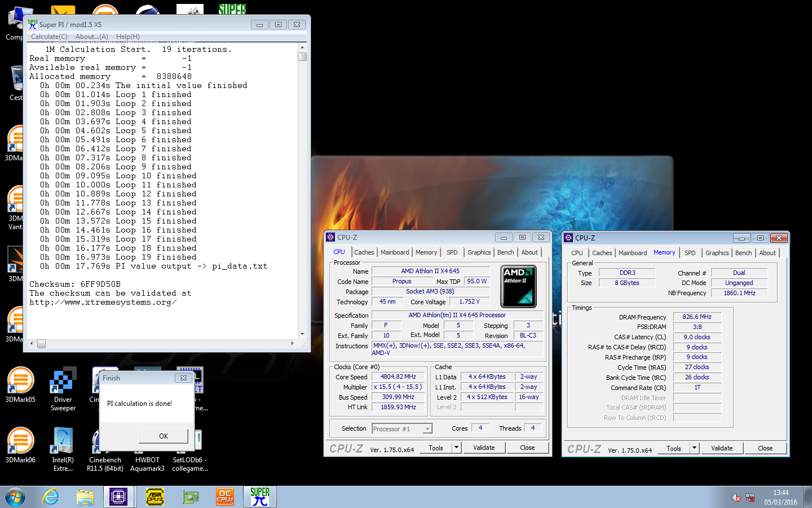Open the green graphics card taskbar icon
The image size is (812, 508).
point(191,497)
